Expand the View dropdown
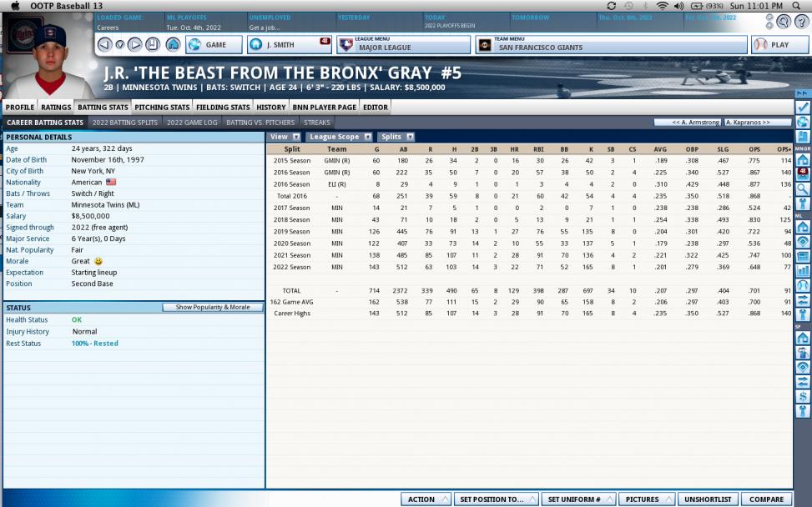The image size is (812, 507). (x=285, y=137)
